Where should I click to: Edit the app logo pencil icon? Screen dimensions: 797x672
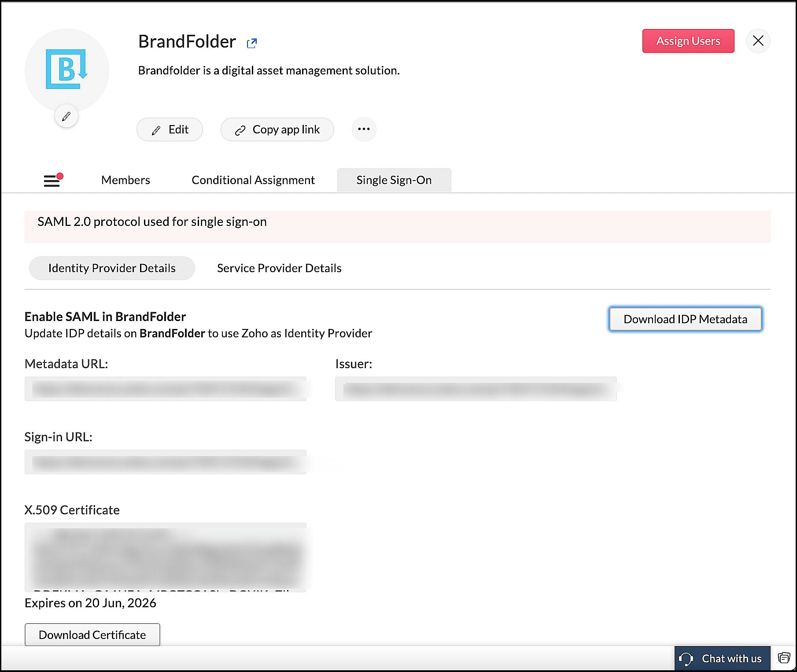(x=66, y=116)
